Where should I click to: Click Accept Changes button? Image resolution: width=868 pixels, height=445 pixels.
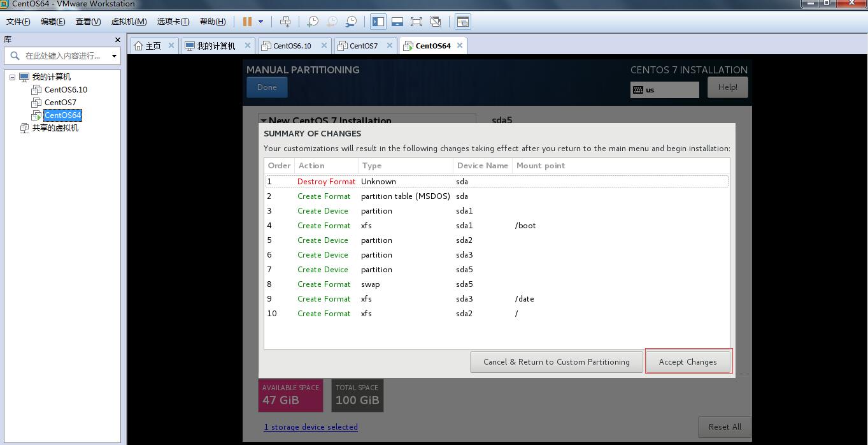[688, 361]
